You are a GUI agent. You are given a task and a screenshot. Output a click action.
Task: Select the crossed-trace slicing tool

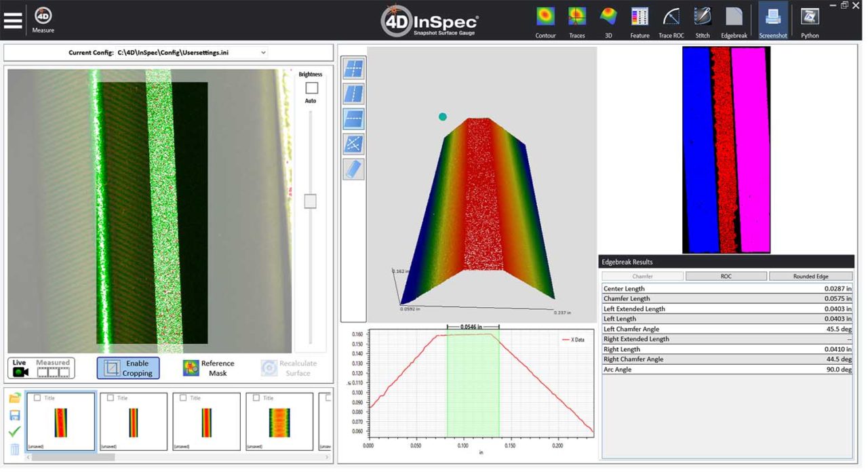(353, 144)
